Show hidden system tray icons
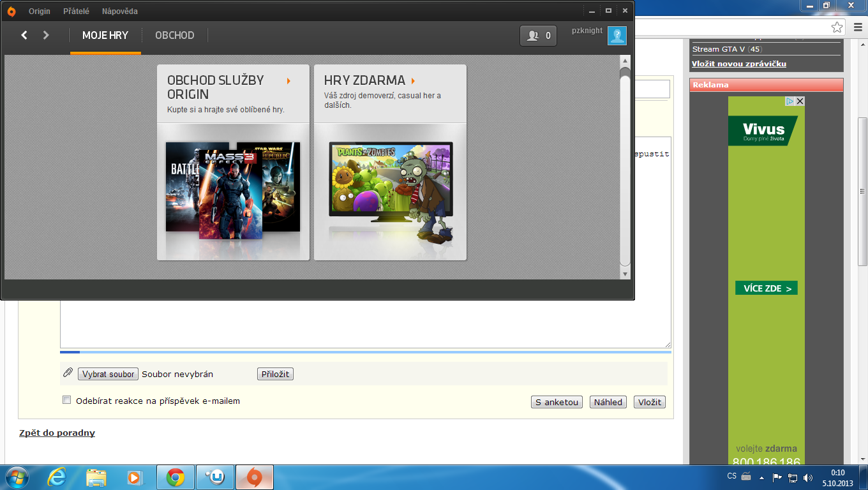The height and width of the screenshot is (490, 868). coord(761,477)
